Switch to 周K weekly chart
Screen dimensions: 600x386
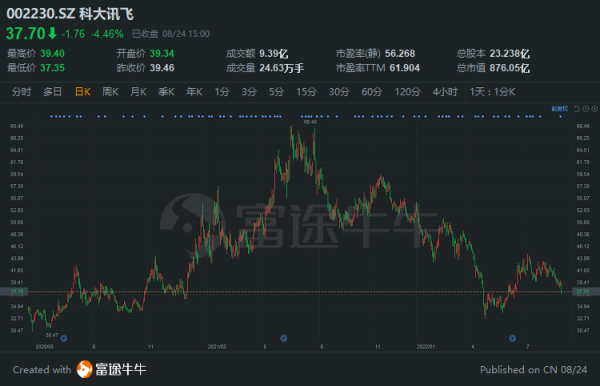[110, 92]
